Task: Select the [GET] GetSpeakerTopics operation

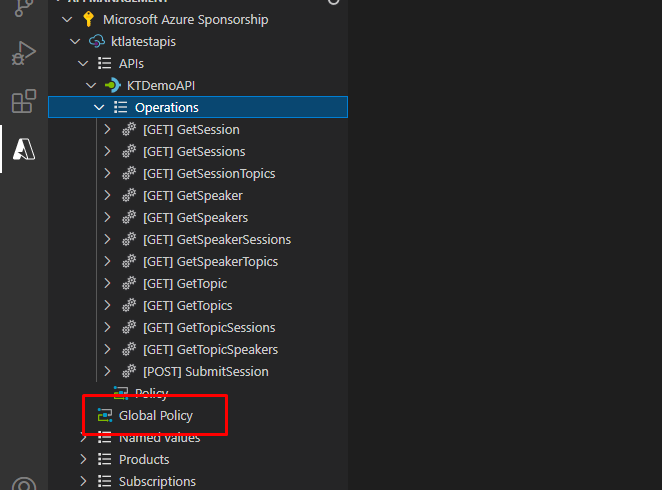Action: pos(210,262)
